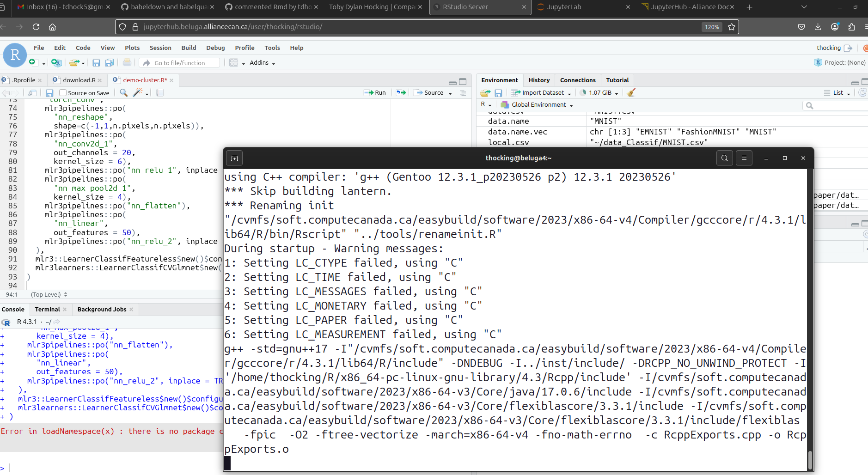
Task: Close the demo-cluster.R tab
Action: [x=171, y=80]
